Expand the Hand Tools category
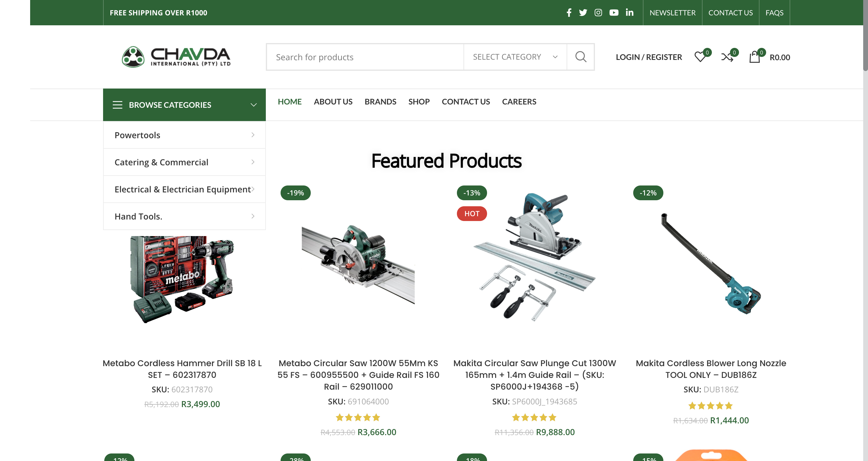Screen dimensions: 868x461 coord(184,216)
